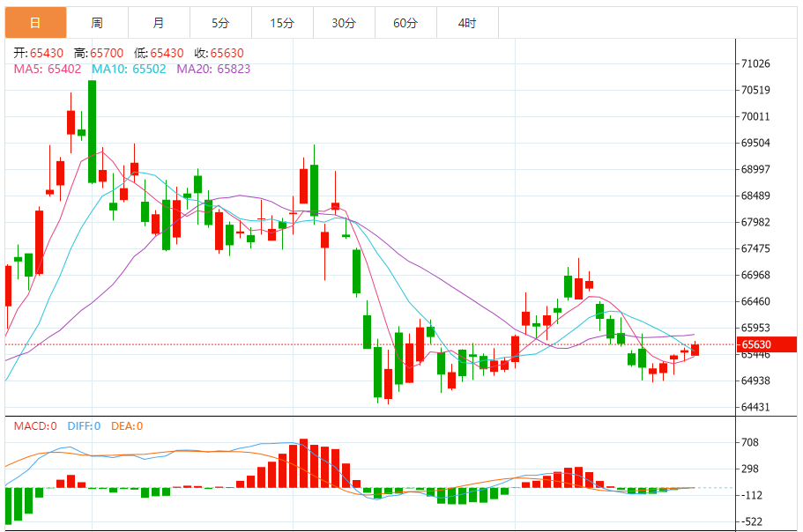Click the DEA:0 indicator label
Screen dimensions: 803x532
pyautogui.click(x=127, y=426)
